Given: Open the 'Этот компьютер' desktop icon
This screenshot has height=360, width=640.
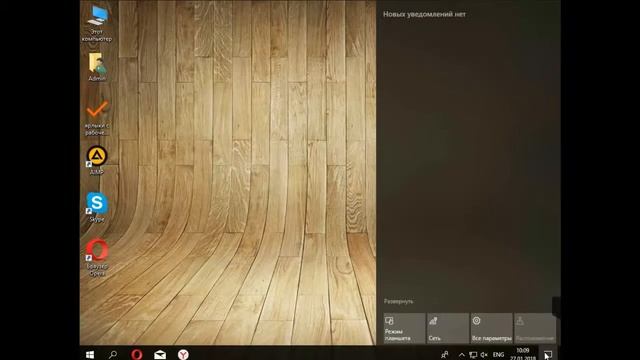Looking at the screenshot, I should (97, 24).
